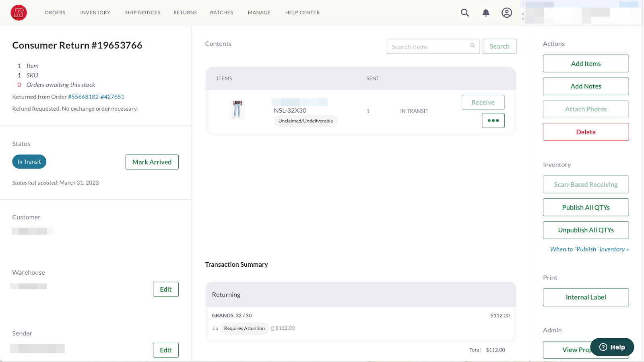Navigate to the Returns section

(185, 12)
